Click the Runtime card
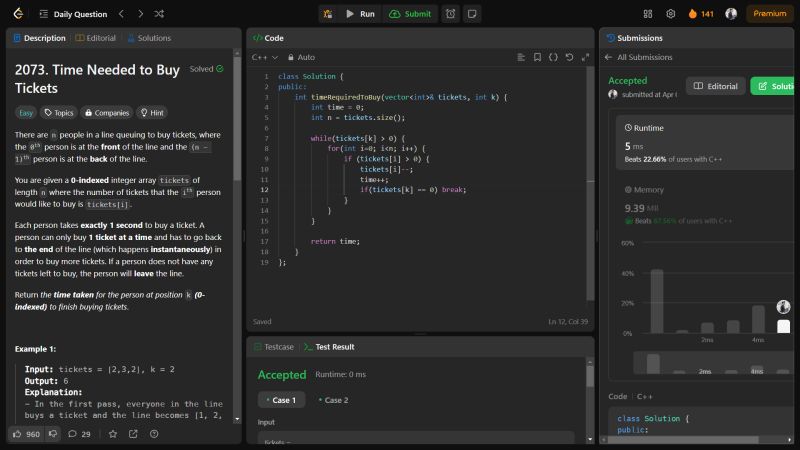The height and width of the screenshot is (450, 800). (x=705, y=143)
